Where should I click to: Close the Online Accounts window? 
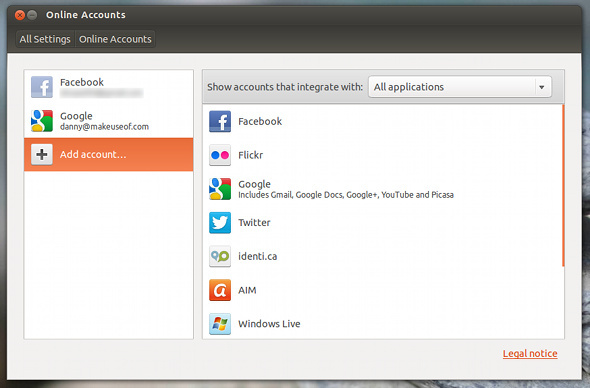(20, 15)
